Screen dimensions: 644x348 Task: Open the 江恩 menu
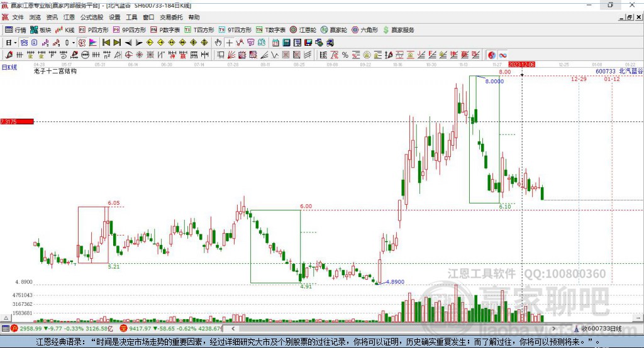click(69, 17)
